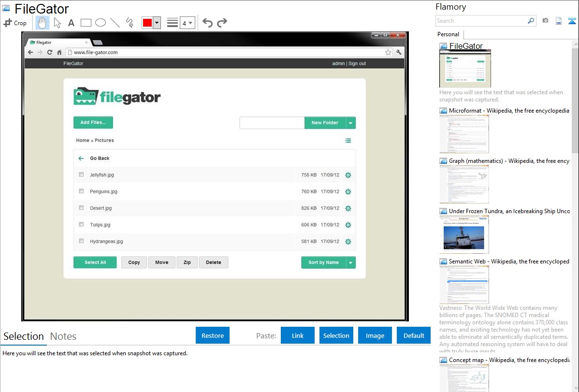Click the browser back arrow
Viewport: 579px width, 392px height.
[x=30, y=52]
